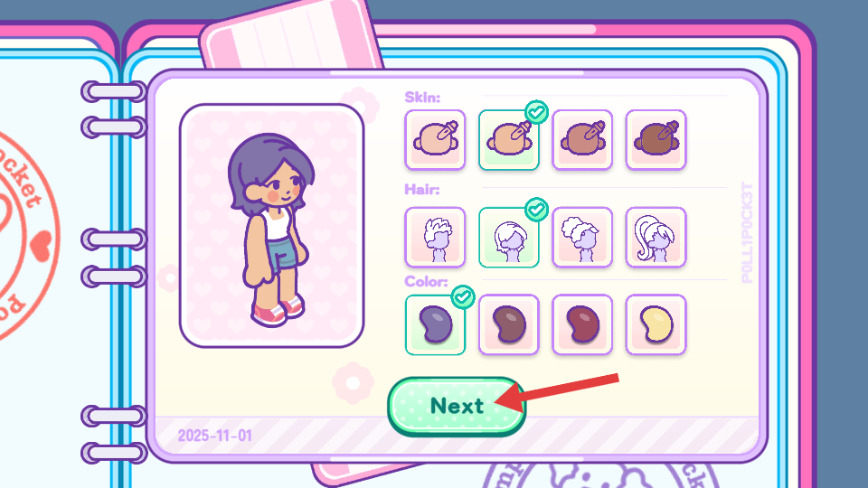Choose the selected tan skin tone
This screenshot has width=868, height=488.
point(509,139)
